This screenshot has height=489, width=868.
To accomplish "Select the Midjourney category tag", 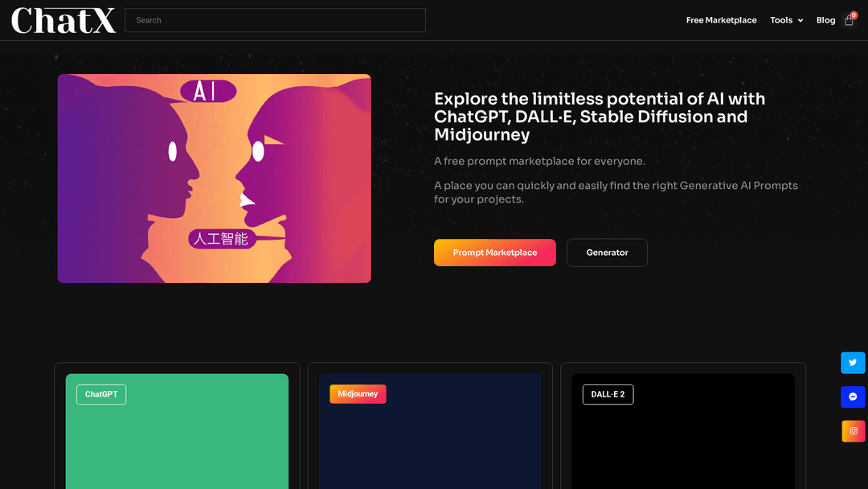I will point(358,394).
